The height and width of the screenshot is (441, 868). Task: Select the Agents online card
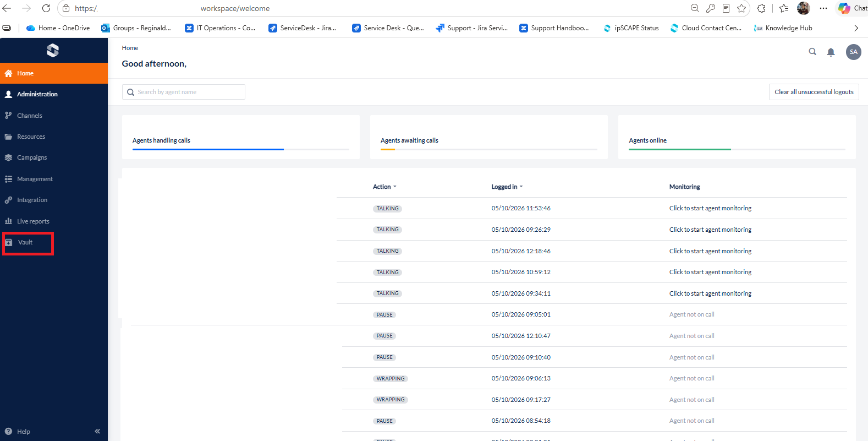click(x=737, y=137)
